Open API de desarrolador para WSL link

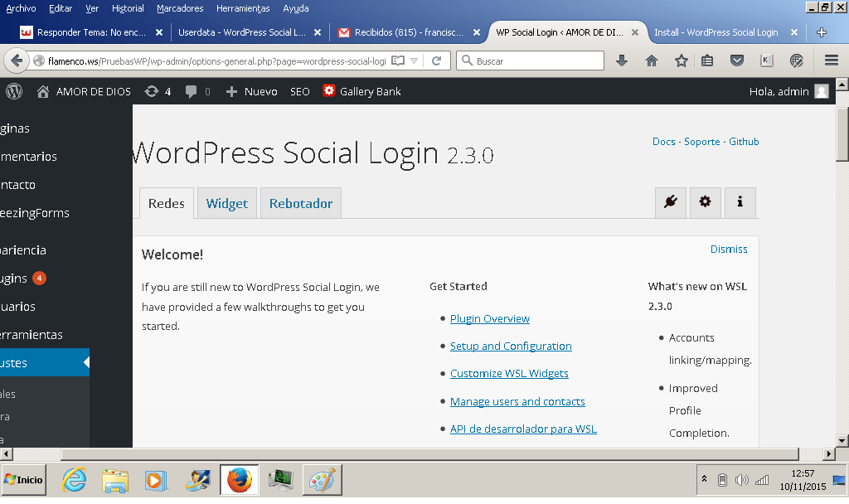(523, 429)
